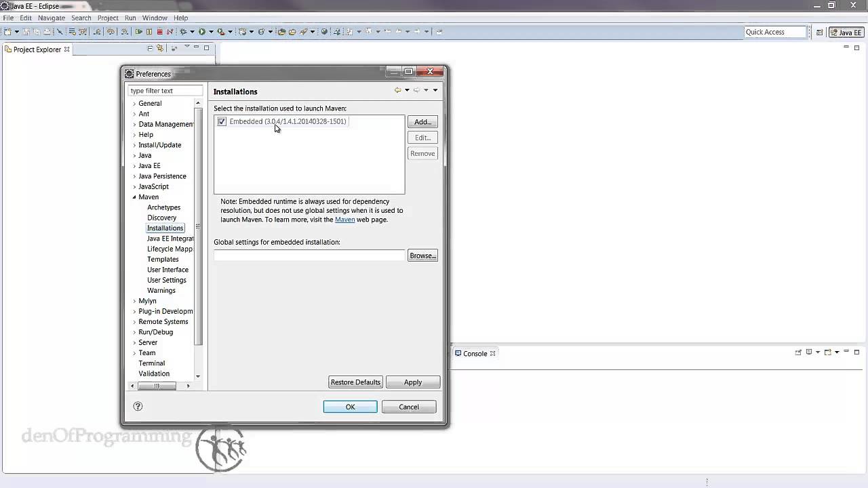
Task: Click the Debug bug icon
Action: point(183,31)
